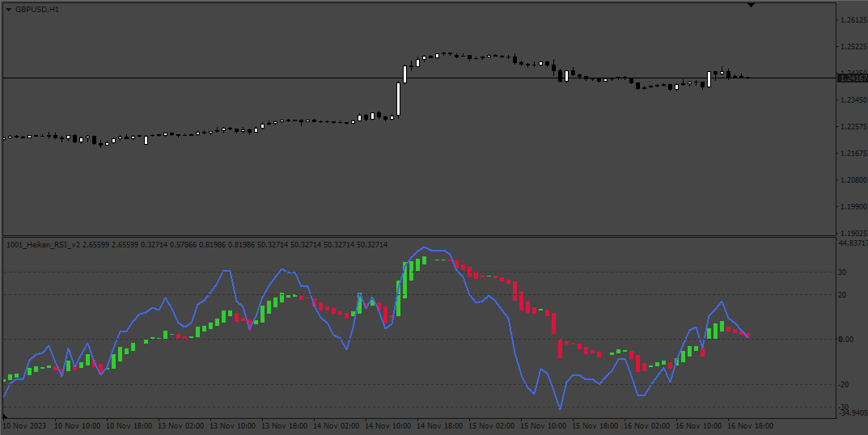
Task: Click the 16 Nov 18:00 time axis label
Action: coord(750,426)
